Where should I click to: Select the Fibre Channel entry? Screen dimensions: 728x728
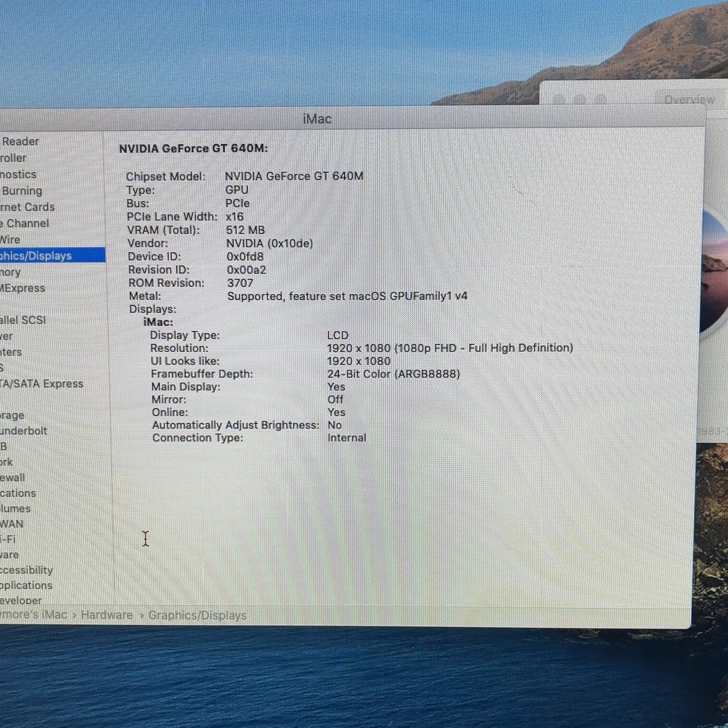tap(25, 223)
